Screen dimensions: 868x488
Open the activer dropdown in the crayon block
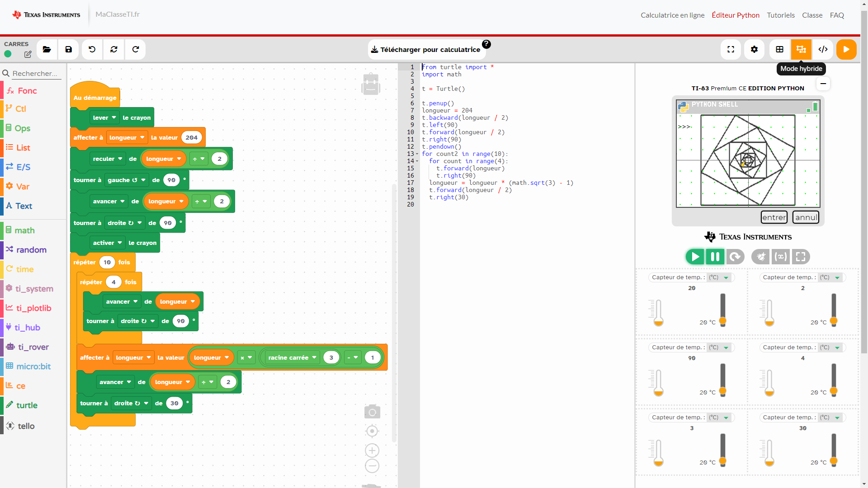tap(108, 243)
